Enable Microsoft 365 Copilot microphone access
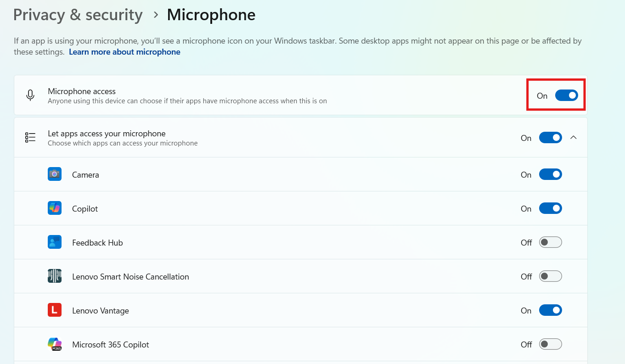This screenshot has width=625, height=364. 550,344
